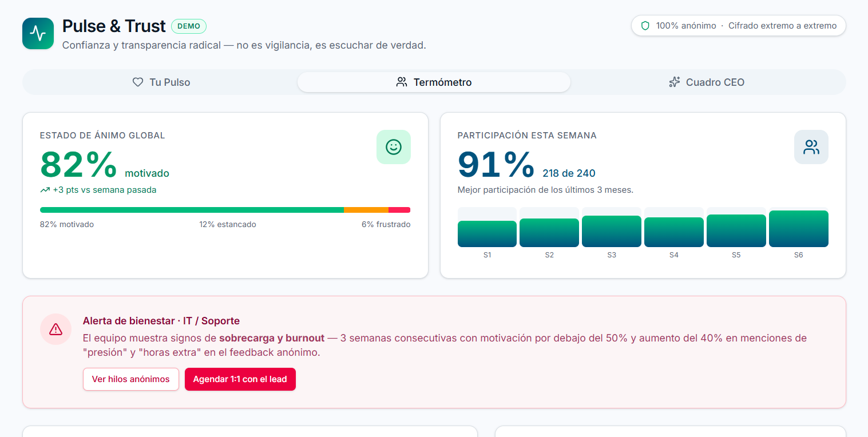Open the Tu Pulso tab
This screenshot has height=437, width=868.
coord(161,82)
